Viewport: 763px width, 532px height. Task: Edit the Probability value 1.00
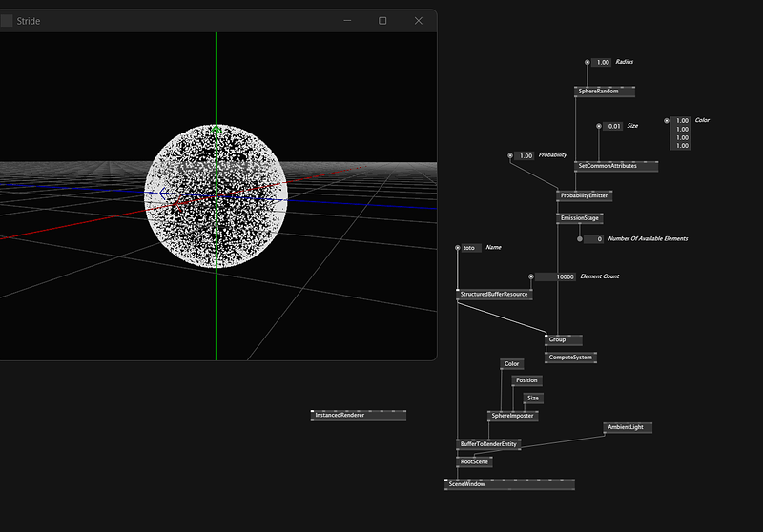pos(525,156)
